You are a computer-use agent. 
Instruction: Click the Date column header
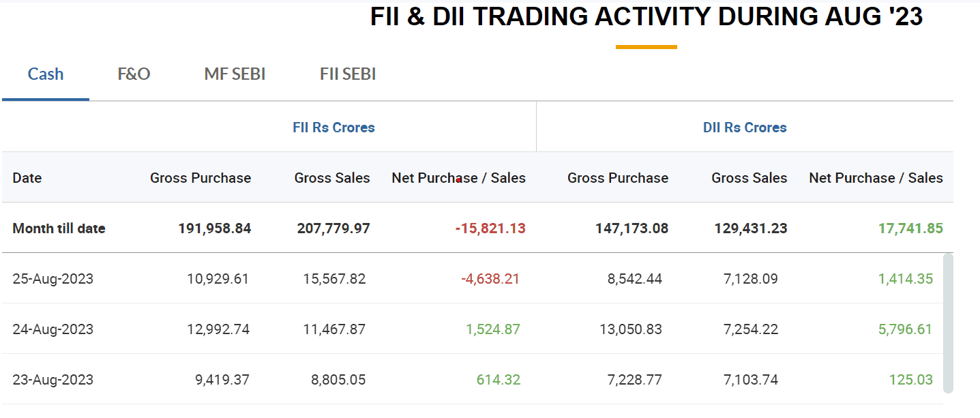click(x=27, y=178)
